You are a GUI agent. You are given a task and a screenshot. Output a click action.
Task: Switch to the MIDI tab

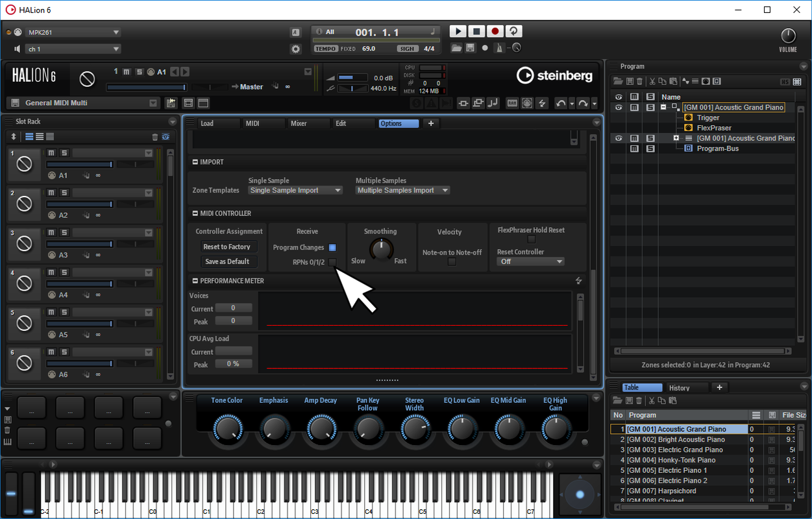coord(264,123)
